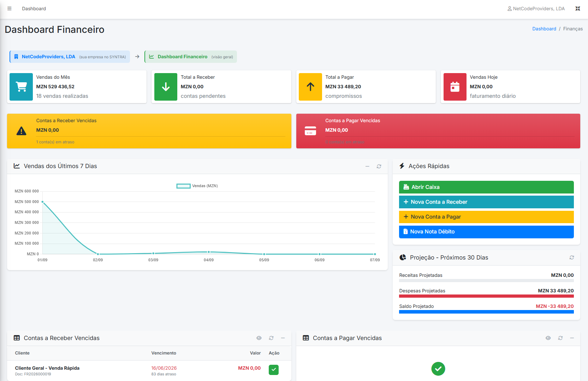Click the Cliente column header

coord(22,353)
